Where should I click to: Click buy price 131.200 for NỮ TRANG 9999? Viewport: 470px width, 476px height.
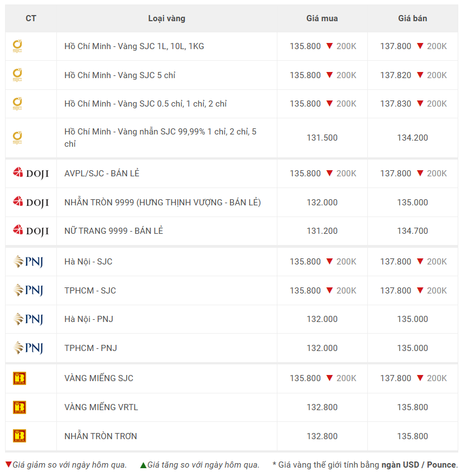pyautogui.click(x=322, y=231)
